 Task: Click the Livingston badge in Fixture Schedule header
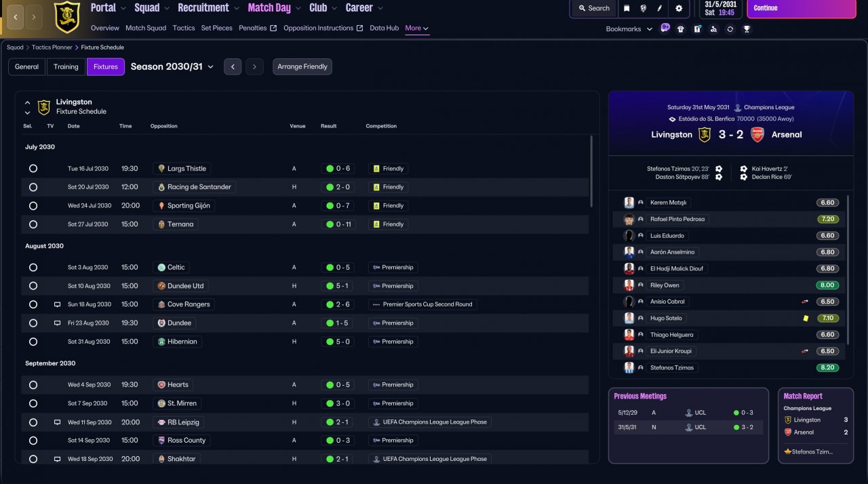(x=44, y=107)
